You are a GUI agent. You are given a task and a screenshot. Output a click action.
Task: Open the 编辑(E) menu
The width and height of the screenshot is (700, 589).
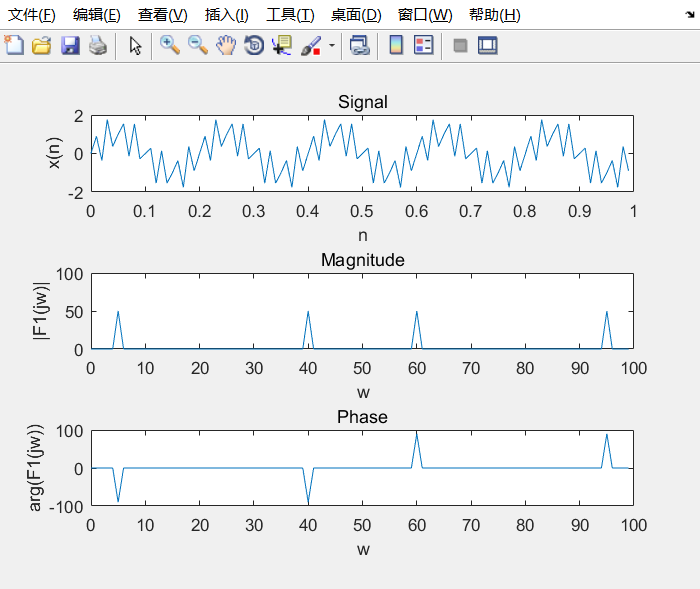[97, 15]
